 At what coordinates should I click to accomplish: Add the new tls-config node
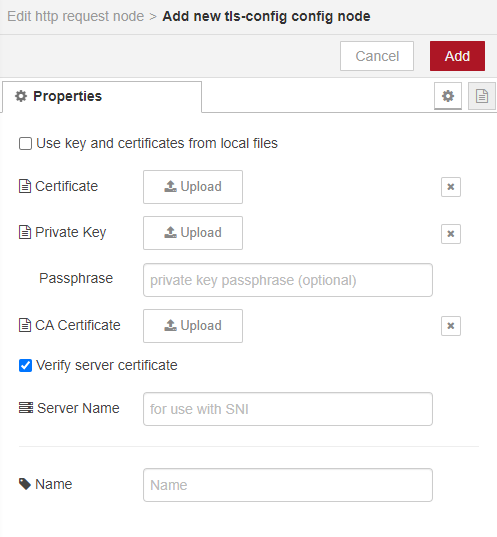click(457, 56)
